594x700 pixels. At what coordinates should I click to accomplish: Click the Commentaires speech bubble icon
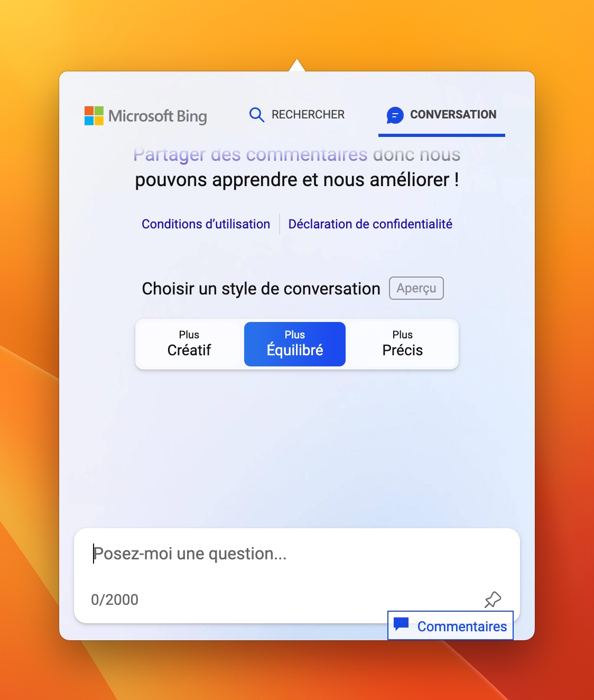(402, 624)
